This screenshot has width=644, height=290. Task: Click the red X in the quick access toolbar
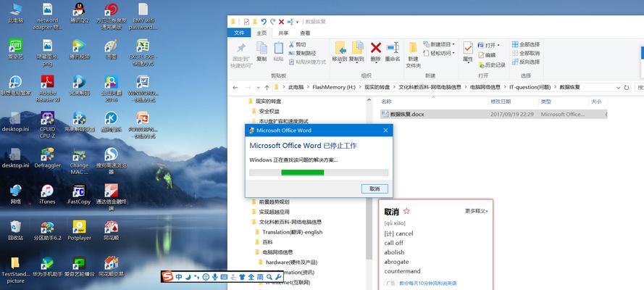point(281,21)
